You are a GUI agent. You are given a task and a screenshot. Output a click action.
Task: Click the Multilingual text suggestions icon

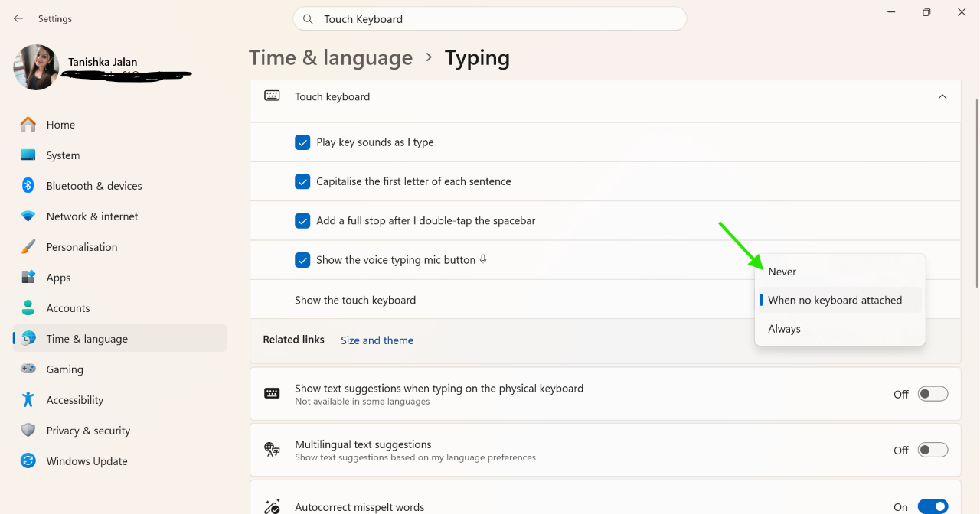272,450
